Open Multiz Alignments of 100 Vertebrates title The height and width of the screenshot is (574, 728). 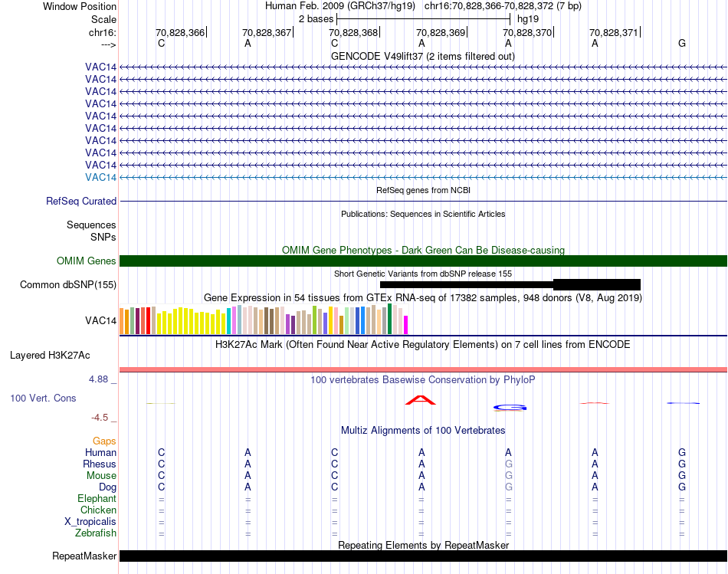pyautogui.click(x=423, y=430)
